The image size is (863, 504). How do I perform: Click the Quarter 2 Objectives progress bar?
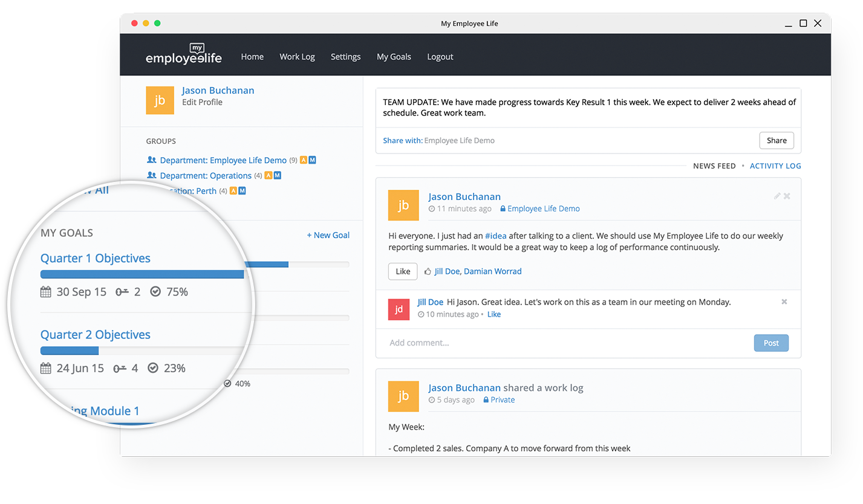[x=142, y=351]
